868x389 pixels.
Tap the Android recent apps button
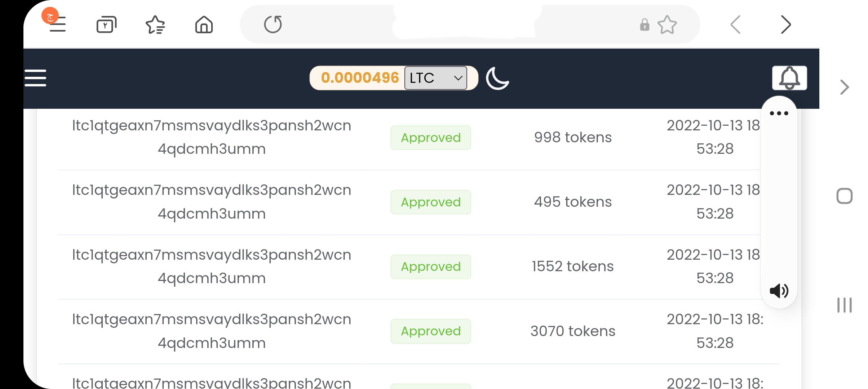click(844, 305)
